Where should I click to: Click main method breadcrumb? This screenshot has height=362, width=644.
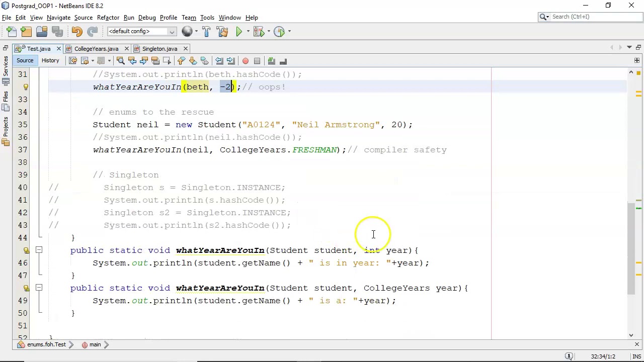(x=91, y=344)
